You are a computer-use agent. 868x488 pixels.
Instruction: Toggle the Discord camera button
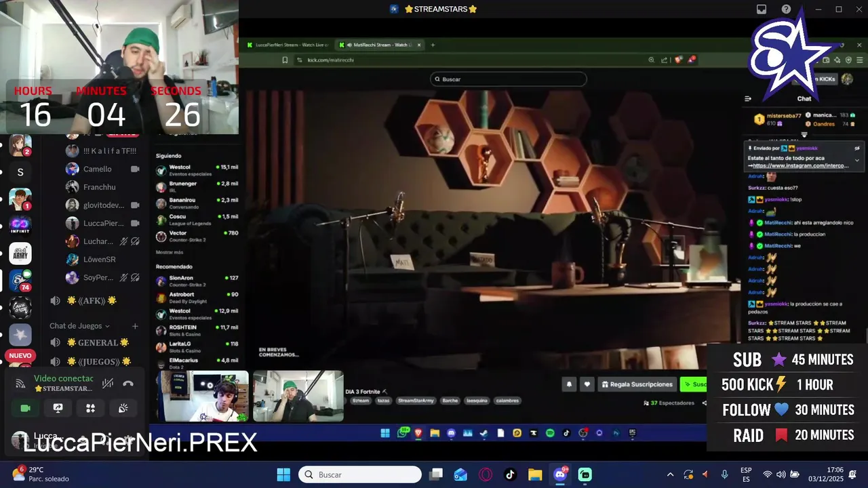[x=25, y=408]
